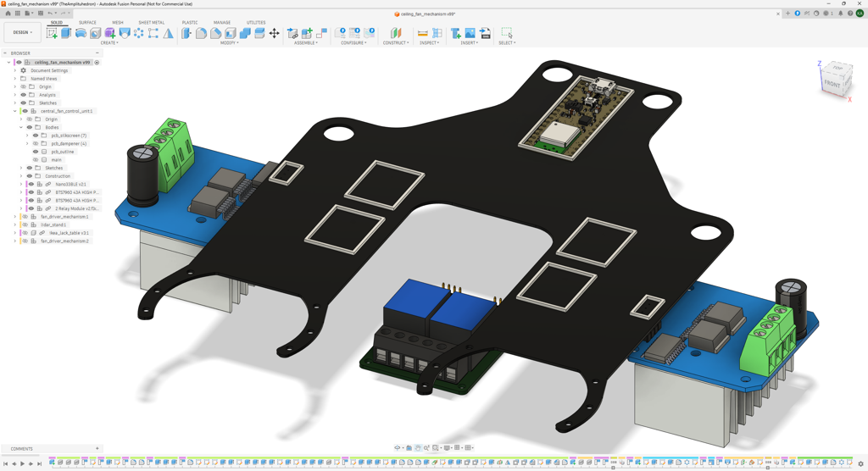
Task: Show the main body
Action: (x=36, y=160)
